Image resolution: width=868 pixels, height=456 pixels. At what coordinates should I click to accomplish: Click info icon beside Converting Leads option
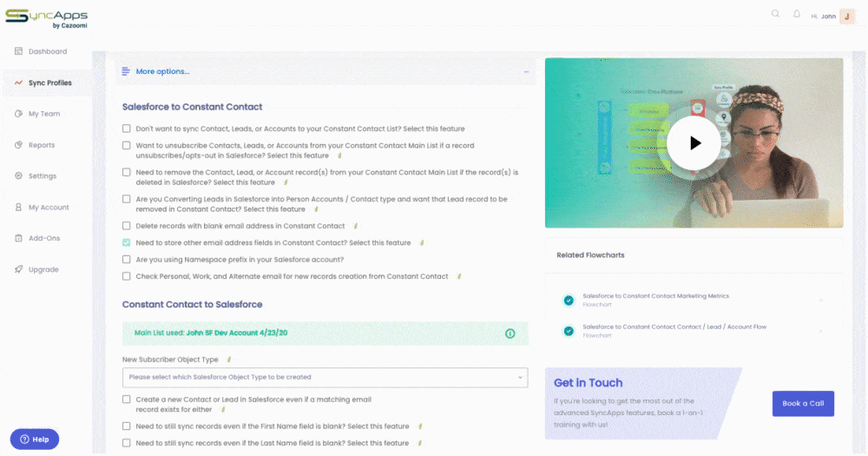pos(316,209)
